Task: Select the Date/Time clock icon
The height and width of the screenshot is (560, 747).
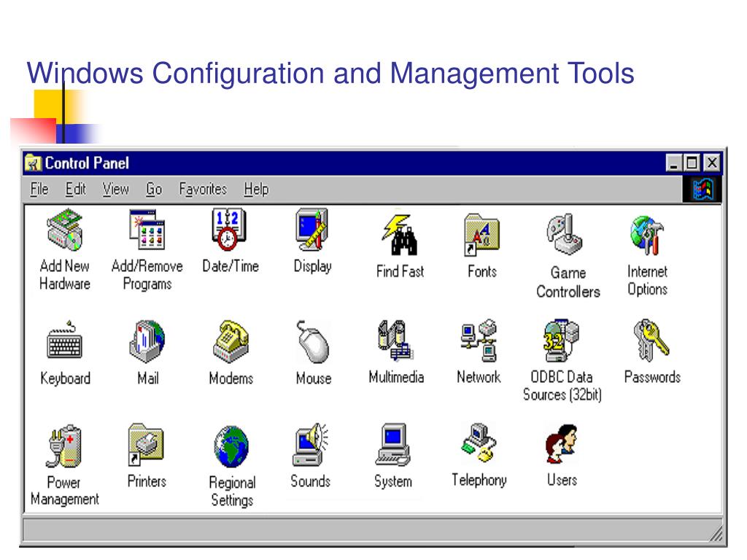Action: [228, 230]
